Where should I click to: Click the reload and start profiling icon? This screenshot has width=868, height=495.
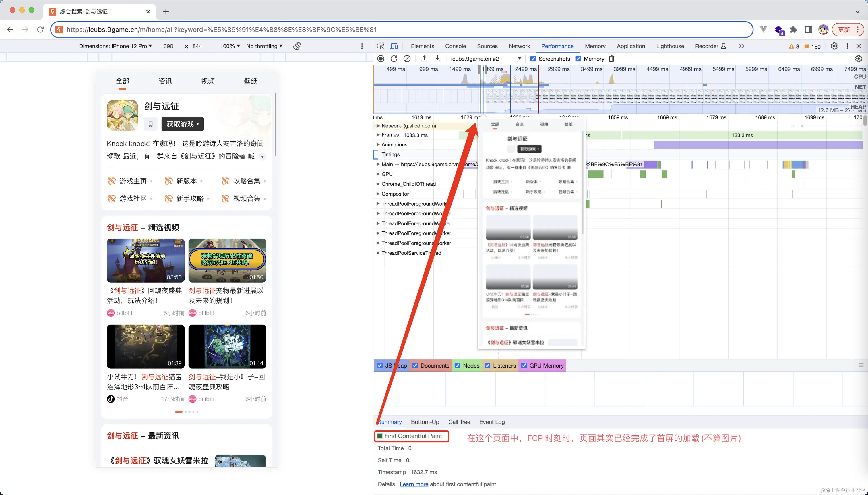(x=394, y=59)
